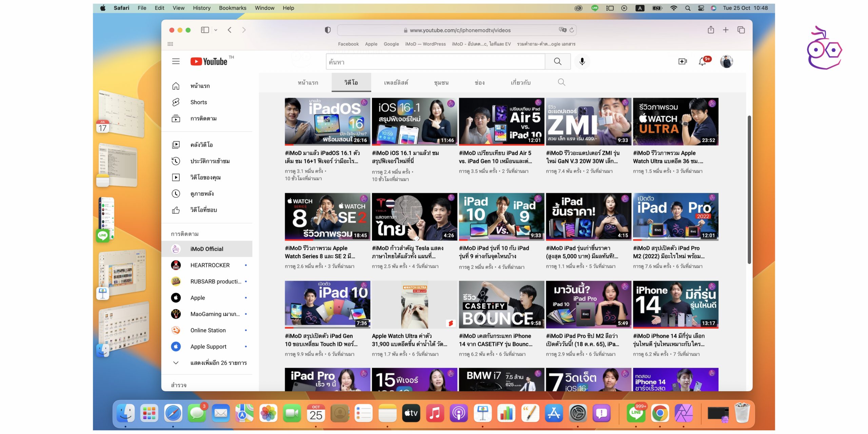
Task: Open HEARTROCKER subscription channel
Action: coord(210,265)
